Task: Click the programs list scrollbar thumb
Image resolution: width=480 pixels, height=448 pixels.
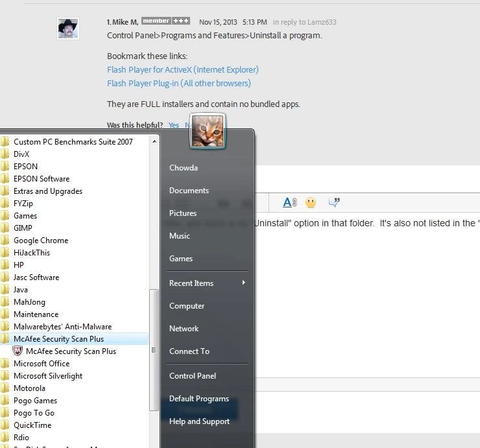Action: pyautogui.click(x=154, y=349)
